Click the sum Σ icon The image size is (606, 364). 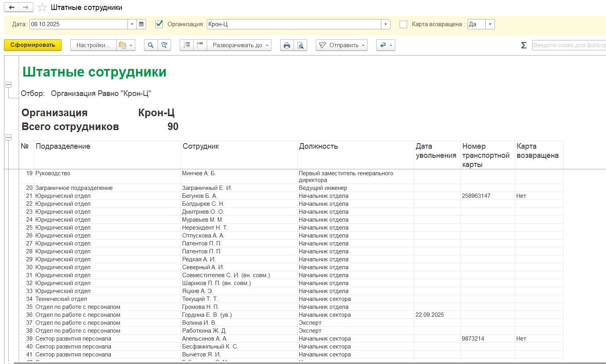tap(523, 45)
